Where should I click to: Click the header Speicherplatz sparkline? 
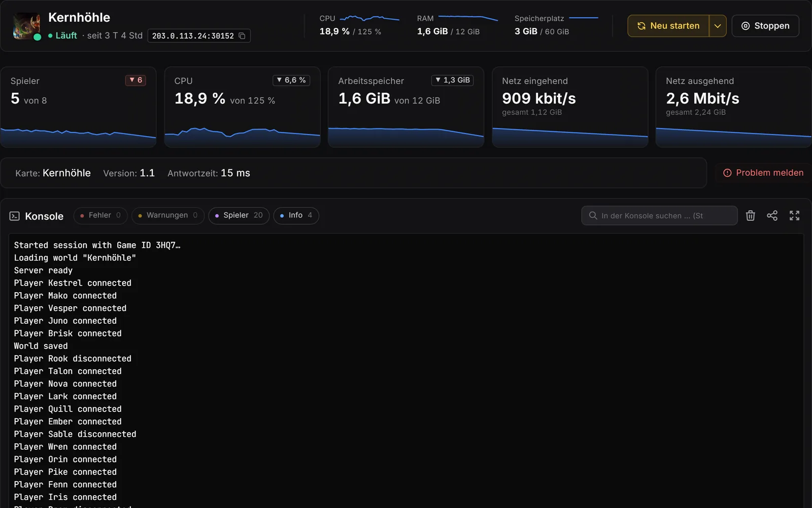coord(584,18)
